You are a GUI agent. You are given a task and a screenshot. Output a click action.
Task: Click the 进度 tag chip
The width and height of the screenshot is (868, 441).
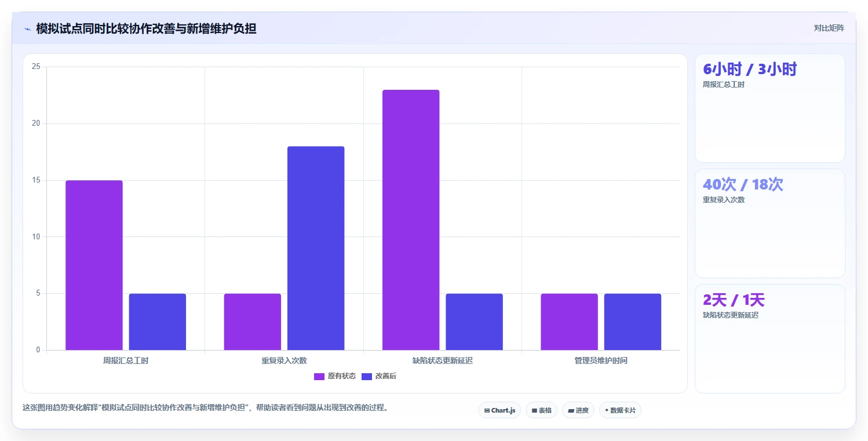coord(578,410)
